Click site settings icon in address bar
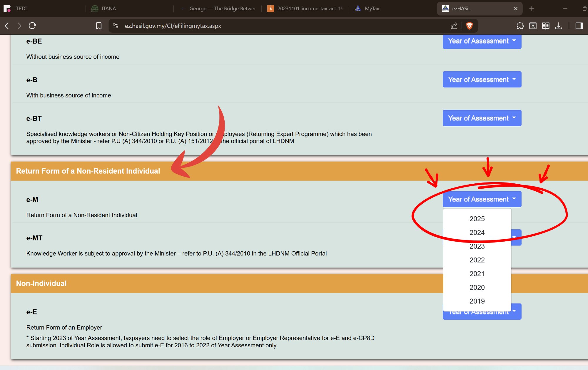588x370 pixels. pyautogui.click(x=116, y=26)
